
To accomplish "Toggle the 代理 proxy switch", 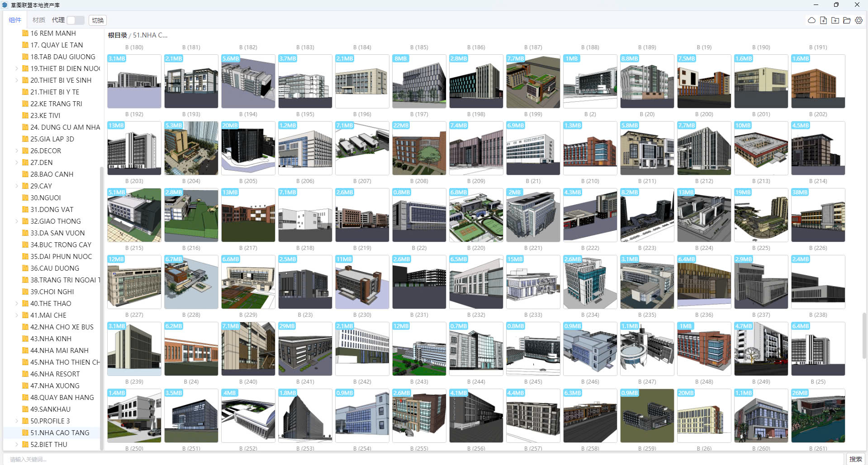I will (x=75, y=20).
